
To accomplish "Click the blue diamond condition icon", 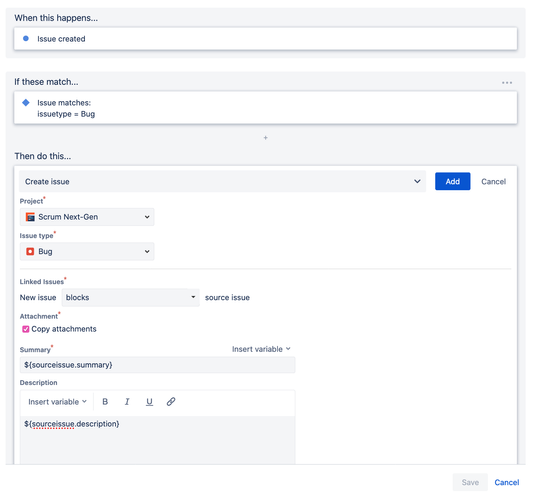I will 26,103.
